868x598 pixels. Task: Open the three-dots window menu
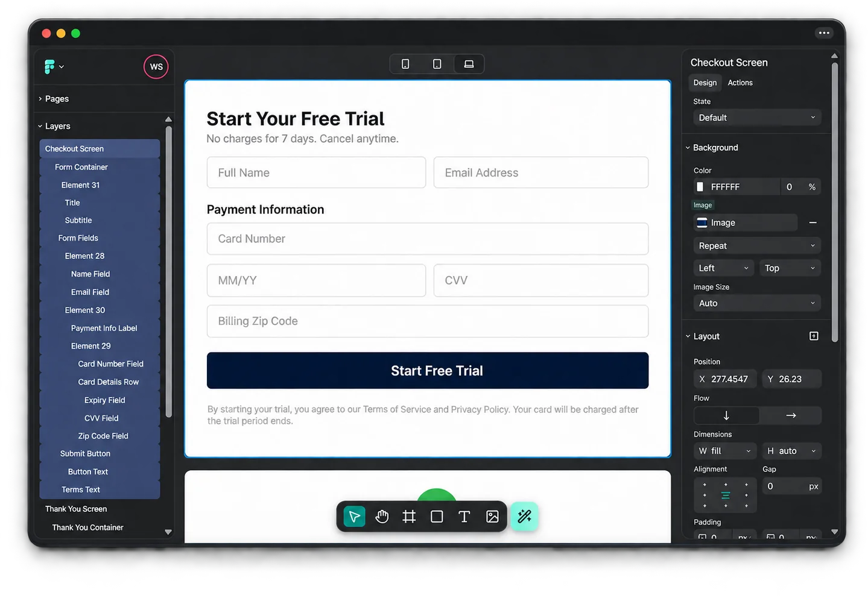(824, 33)
